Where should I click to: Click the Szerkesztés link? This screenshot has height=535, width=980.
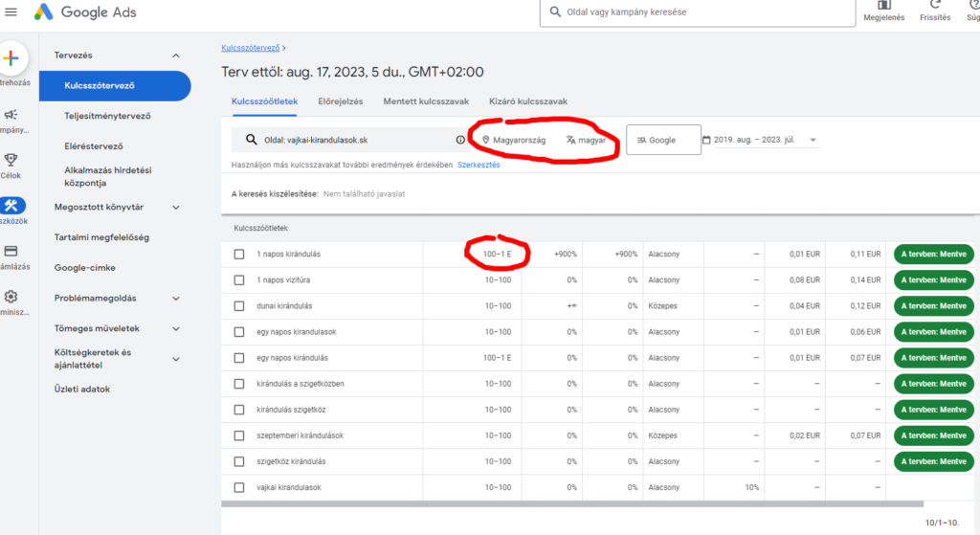479,165
